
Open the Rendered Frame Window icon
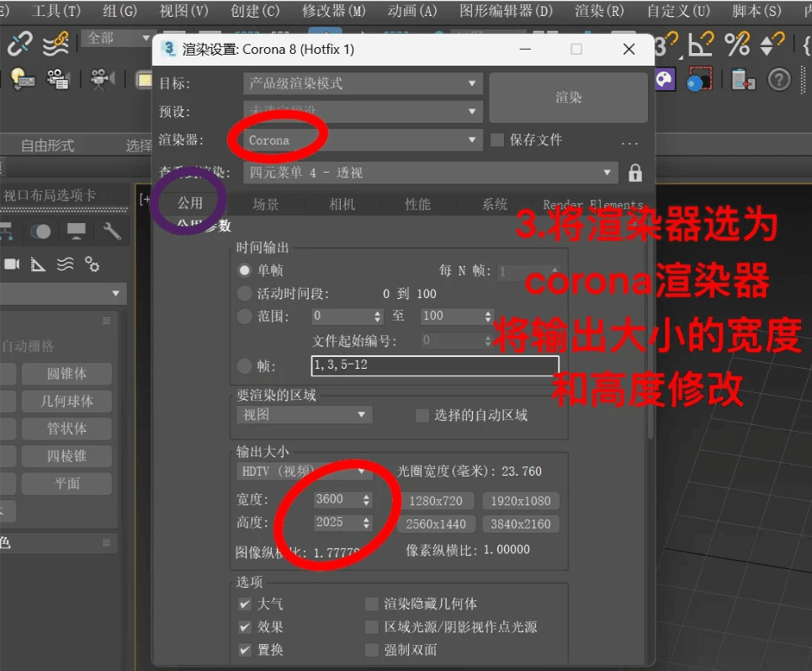[x=701, y=80]
